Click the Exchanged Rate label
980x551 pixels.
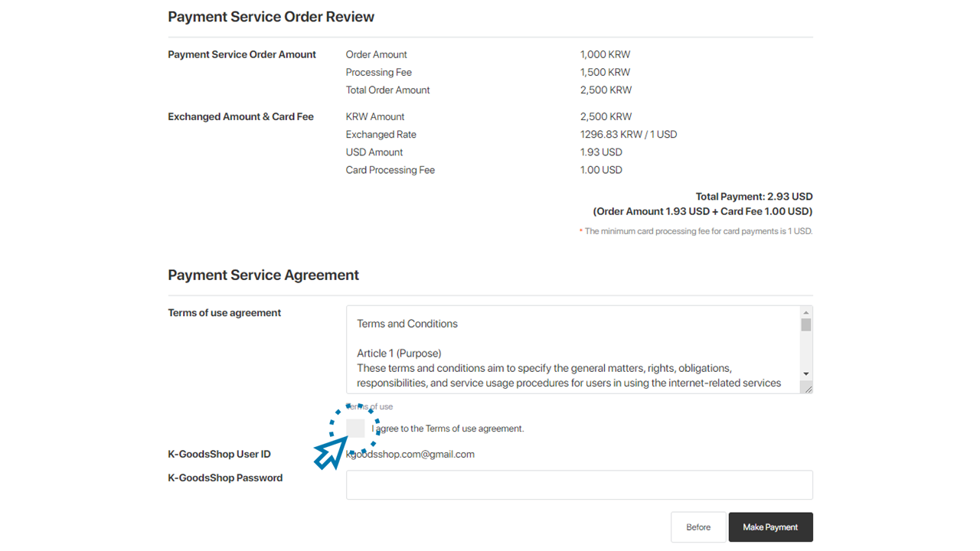(381, 135)
